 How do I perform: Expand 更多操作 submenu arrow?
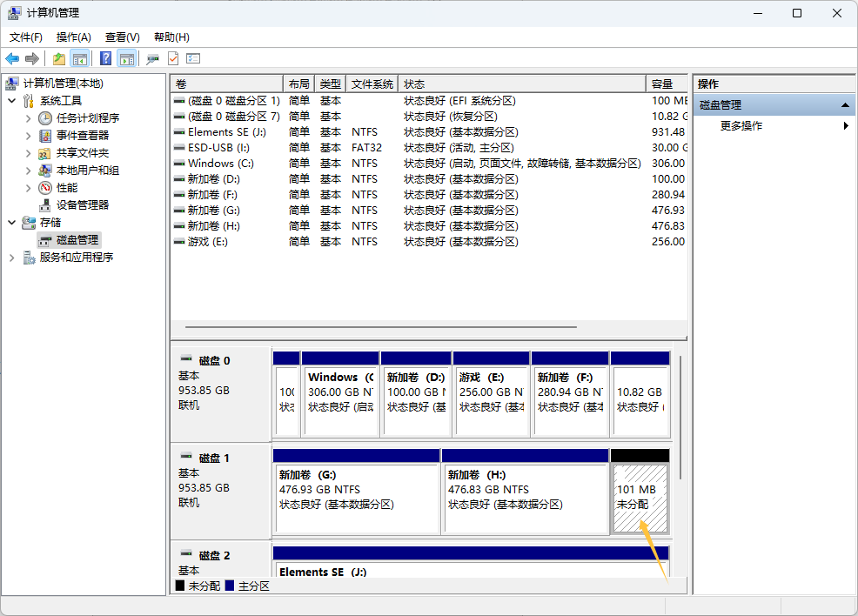point(846,125)
